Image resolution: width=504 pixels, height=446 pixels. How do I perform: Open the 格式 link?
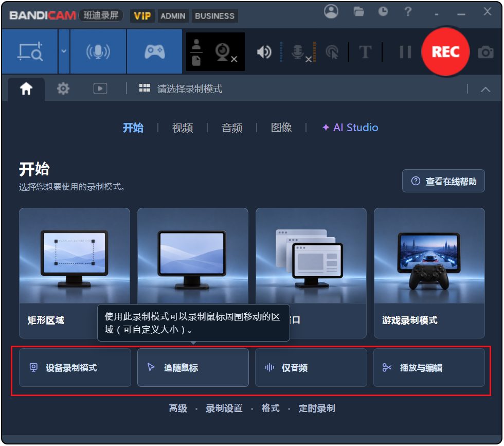click(x=271, y=408)
